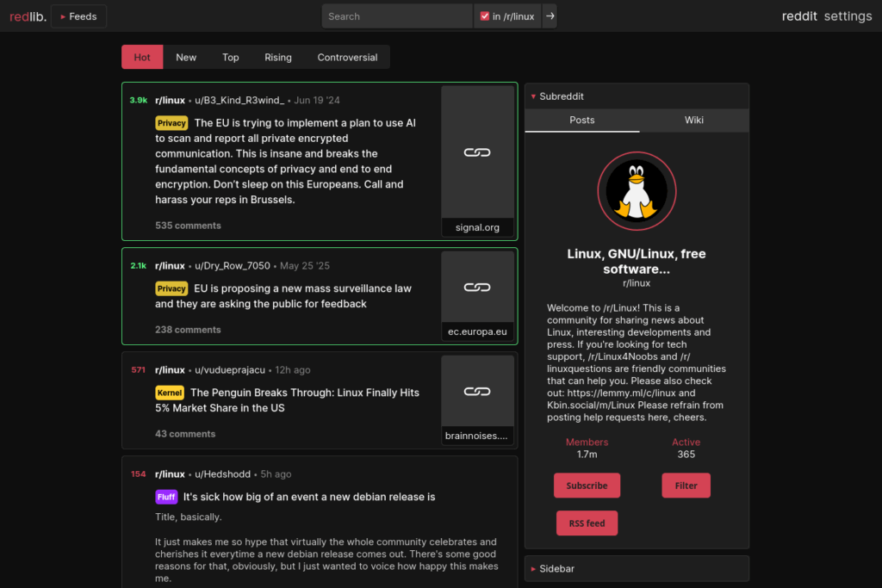Click the 2.1k score text

(139, 265)
